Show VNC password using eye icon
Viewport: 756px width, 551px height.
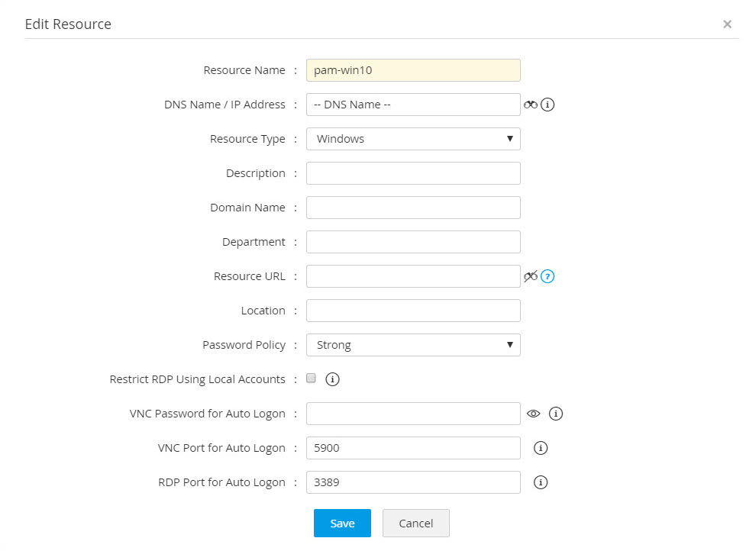[x=534, y=414]
